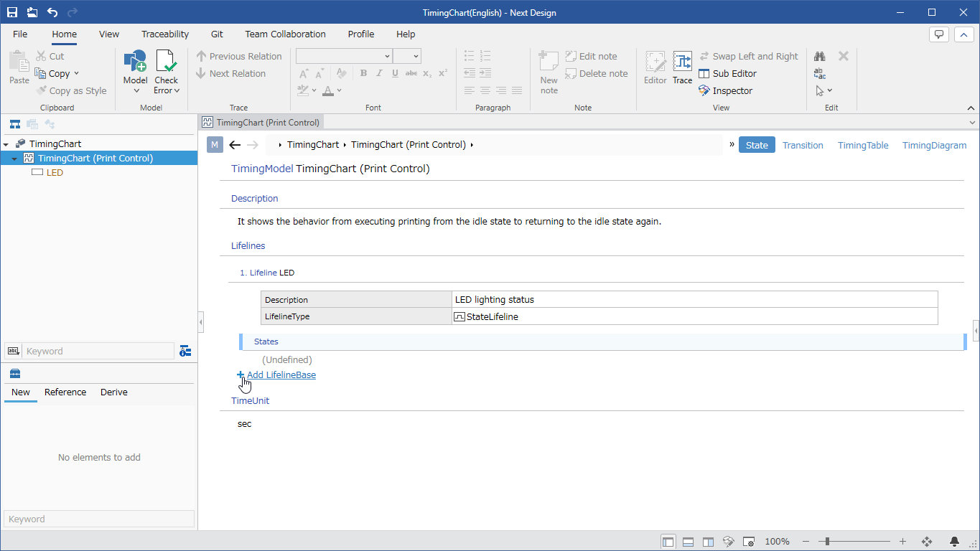Viewport: 980px width, 551px height.
Task: Click the Replace (ab-ac) icon
Action: (x=820, y=73)
